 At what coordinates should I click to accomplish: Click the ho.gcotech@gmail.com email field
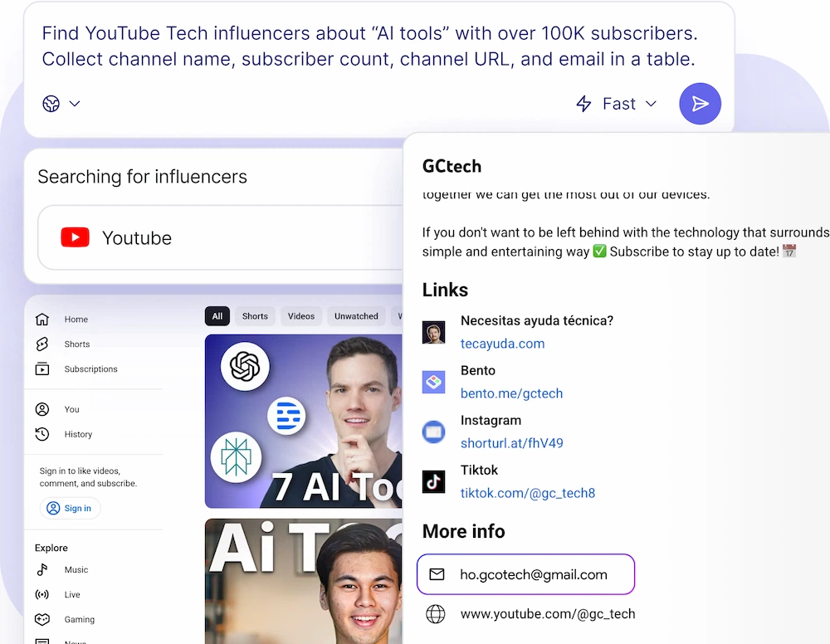(x=525, y=574)
